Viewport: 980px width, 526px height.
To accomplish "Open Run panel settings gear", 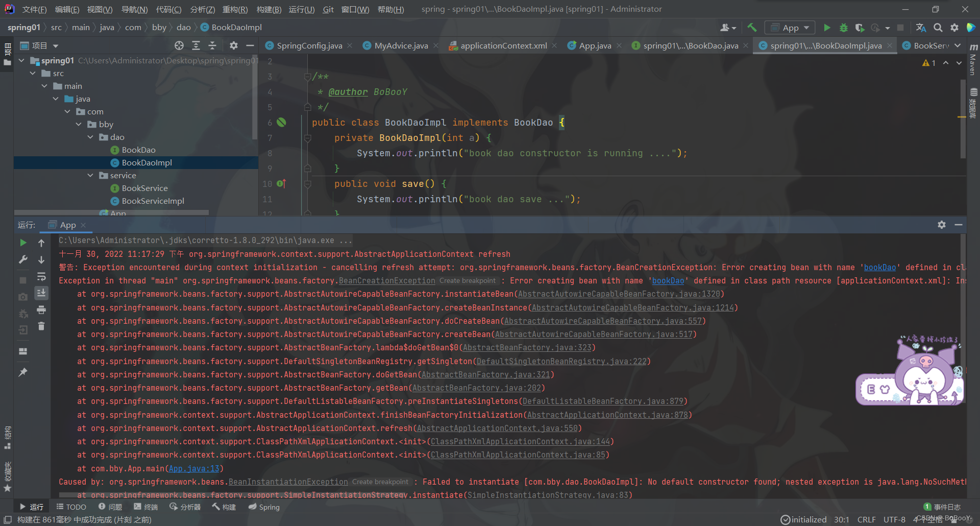I will 942,225.
